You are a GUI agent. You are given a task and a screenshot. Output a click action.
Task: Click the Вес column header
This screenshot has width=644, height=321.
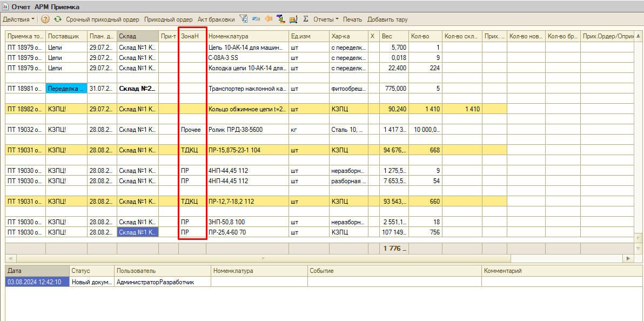click(x=394, y=37)
